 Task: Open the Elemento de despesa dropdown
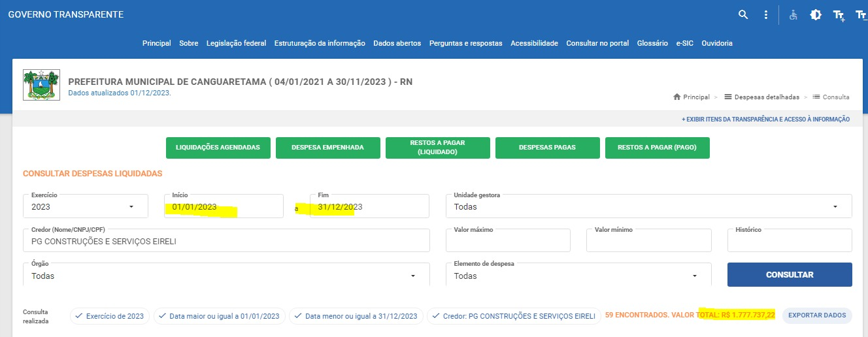[x=578, y=275]
